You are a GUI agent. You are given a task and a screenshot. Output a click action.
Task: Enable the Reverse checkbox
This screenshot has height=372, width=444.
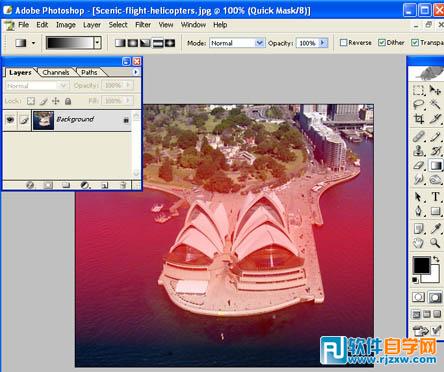tap(343, 43)
